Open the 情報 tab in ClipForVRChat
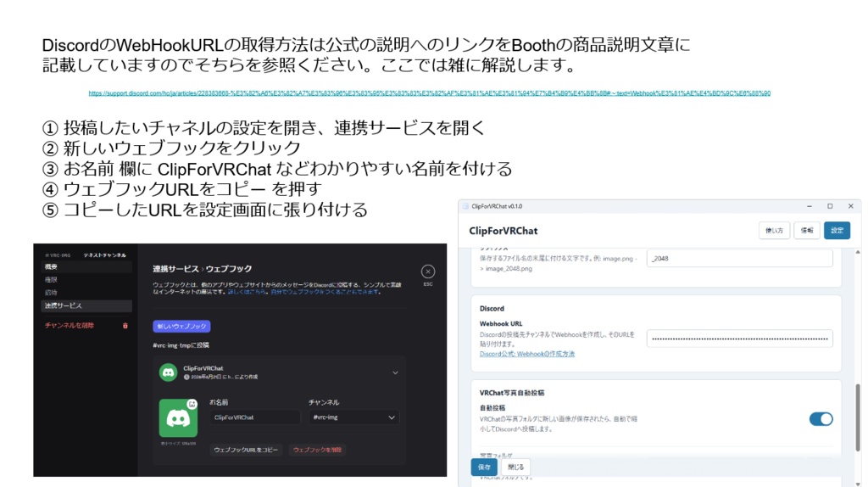The width and height of the screenshot is (868, 487). click(807, 231)
